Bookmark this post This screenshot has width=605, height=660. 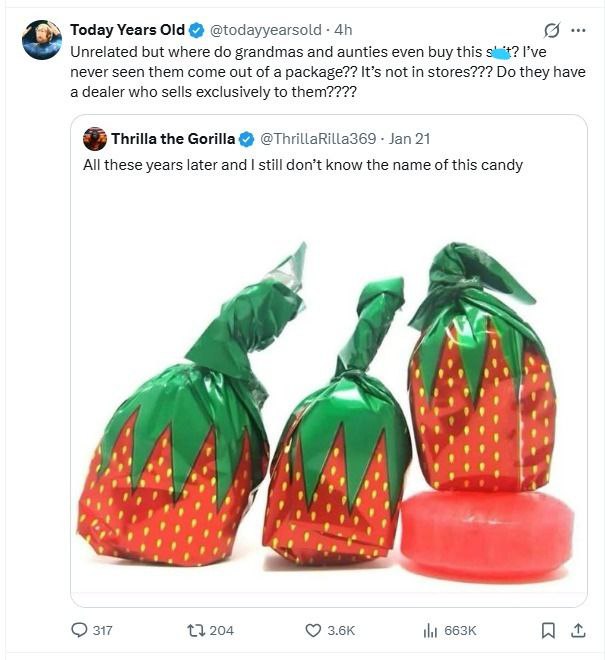click(x=548, y=630)
